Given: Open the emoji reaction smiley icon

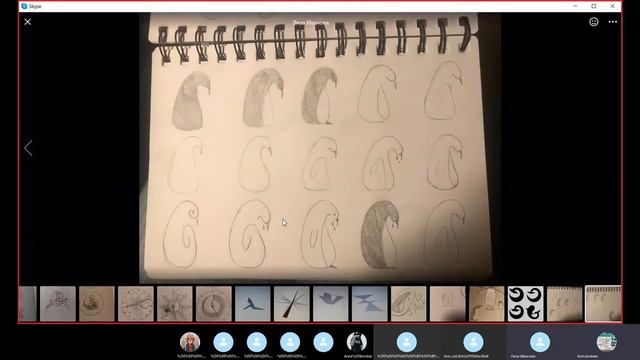Looking at the screenshot, I should (593, 22).
